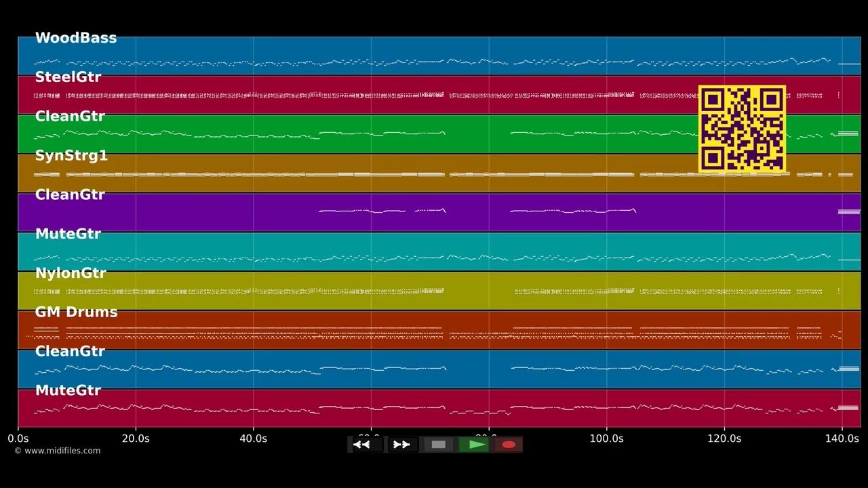Viewport: 868px width, 488px height.
Task: Open the www.midifiles.com link
Action: 58,451
